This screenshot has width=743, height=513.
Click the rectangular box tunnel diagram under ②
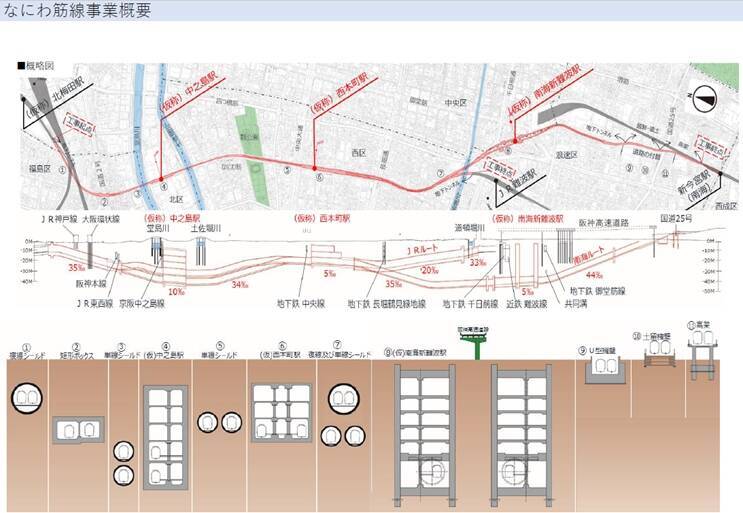coord(78,430)
